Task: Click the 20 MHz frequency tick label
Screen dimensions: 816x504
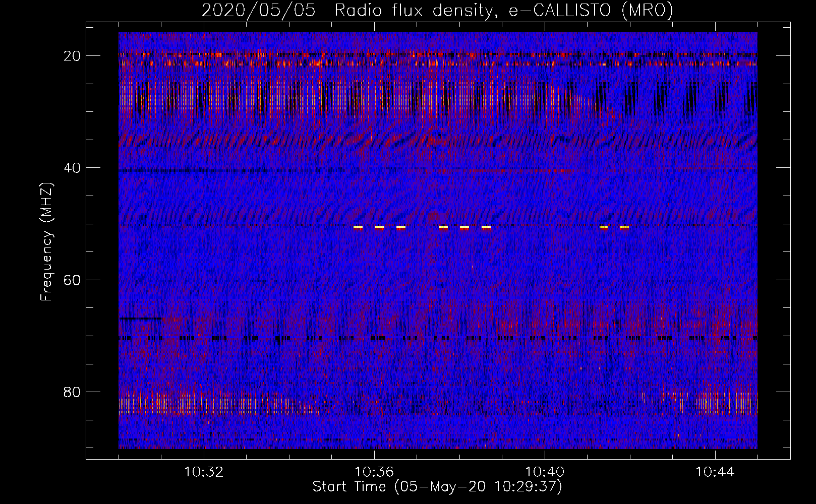Action: click(73, 56)
